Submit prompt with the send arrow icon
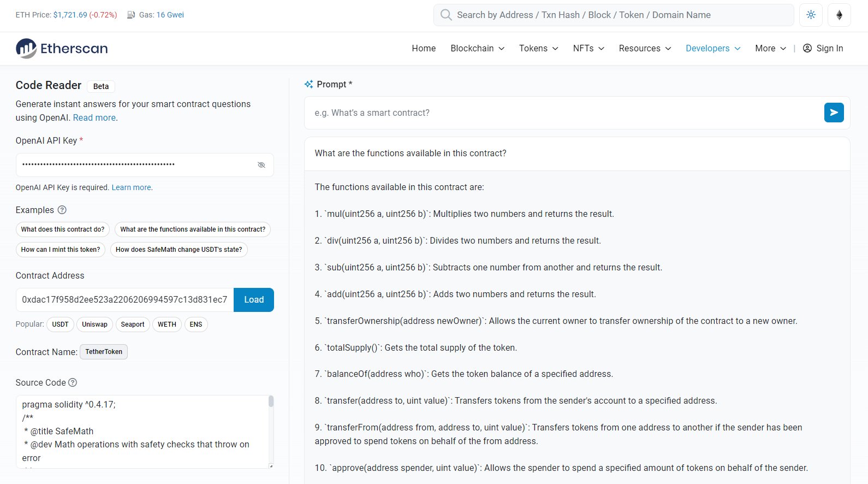Image resolution: width=868 pixels, height=484 pixels. coord(834,113)
